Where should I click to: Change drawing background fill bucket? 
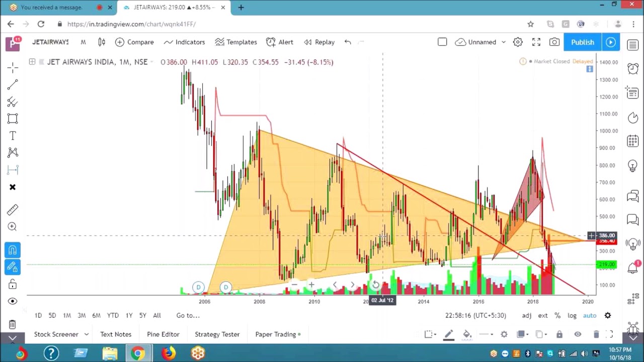(467, 334)
